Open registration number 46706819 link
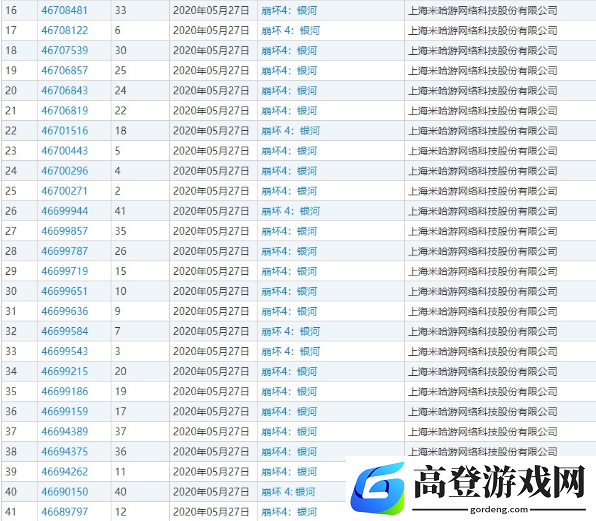 (x=64, y=111)
